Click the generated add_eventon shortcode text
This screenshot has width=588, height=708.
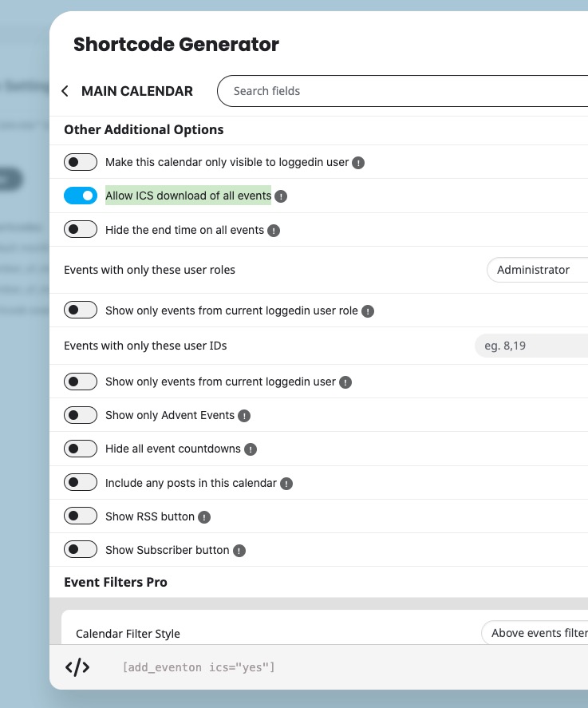pos(198,667)
